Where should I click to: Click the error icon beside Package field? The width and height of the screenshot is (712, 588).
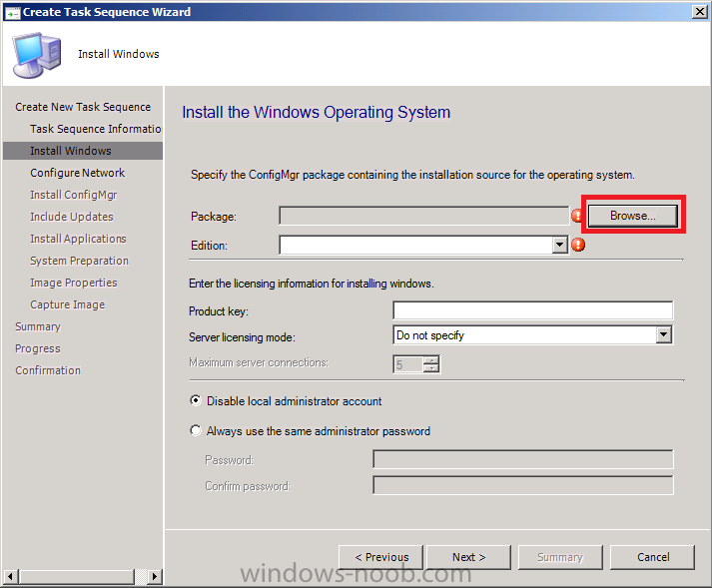pyautogui.click(x=577, y=216)
